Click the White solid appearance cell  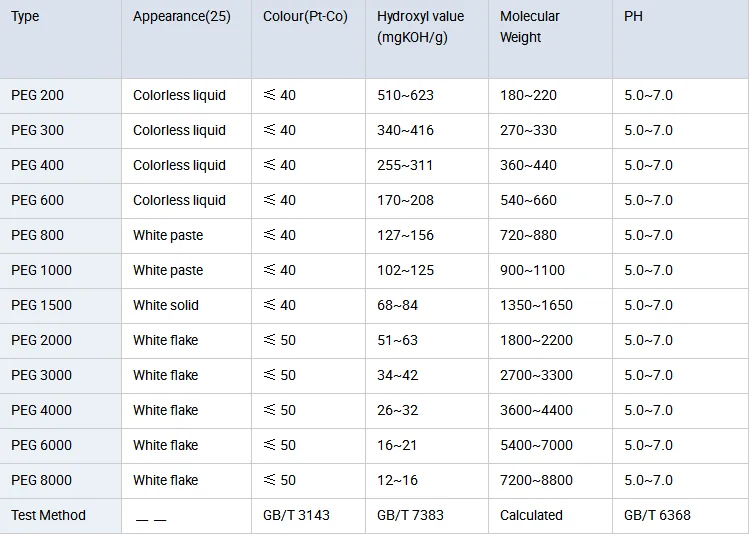[166, 305]
